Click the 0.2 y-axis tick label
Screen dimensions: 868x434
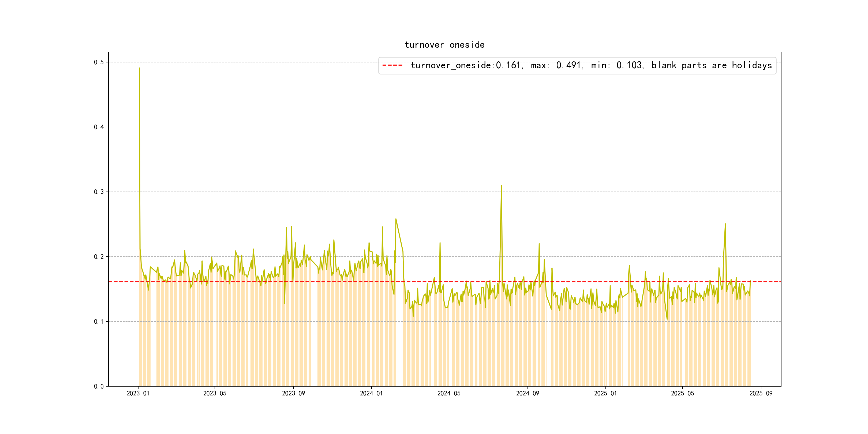pos(99,257)
